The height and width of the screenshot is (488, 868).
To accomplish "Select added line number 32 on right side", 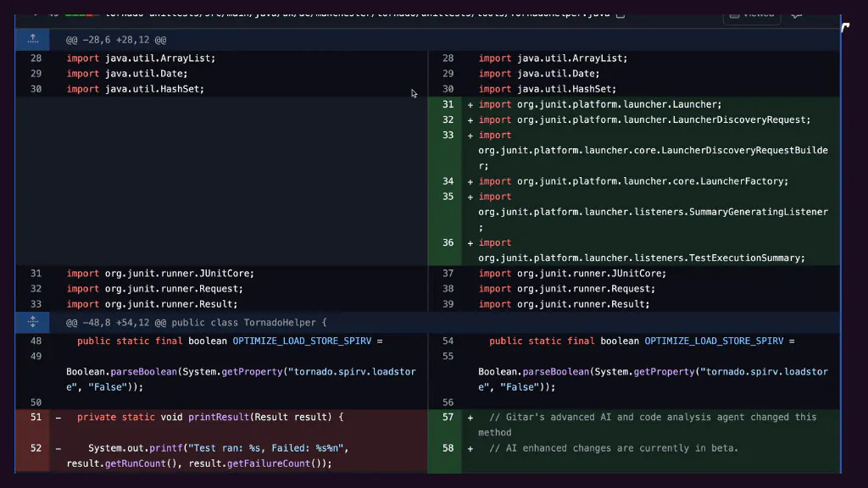I will [x=448, y=119].
